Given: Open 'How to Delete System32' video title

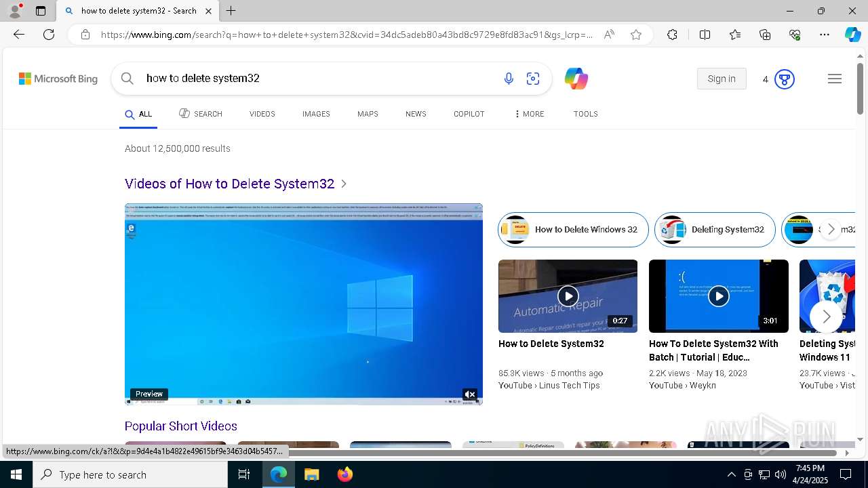Looking at the screenshot, I should pyautogui.click(x=551, y=344).
